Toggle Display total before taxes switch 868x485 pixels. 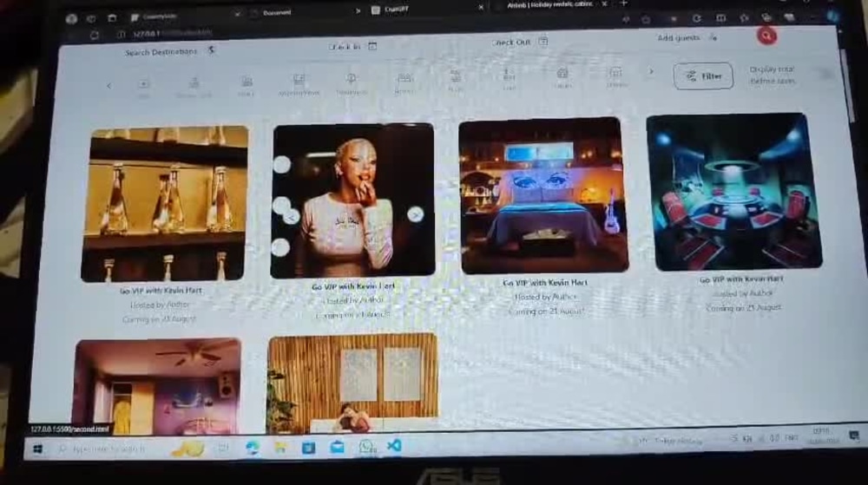click(x=826, y=74)
